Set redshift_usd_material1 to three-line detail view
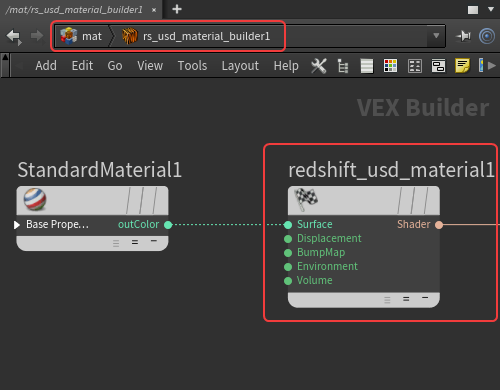This screenshot has height=390, width=500. click(387, 300)
